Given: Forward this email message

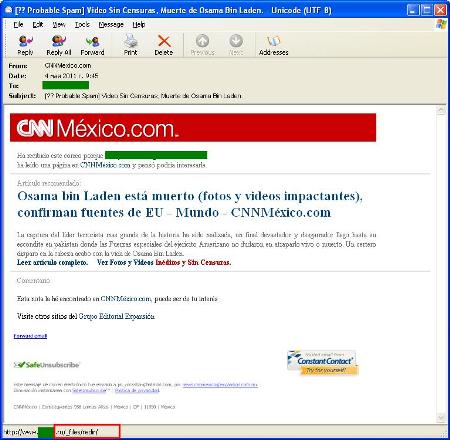Looking at the screenshot, I should (92, 45).
